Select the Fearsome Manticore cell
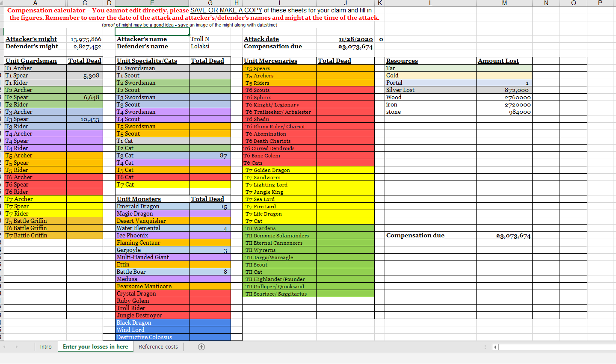Image resolution: width=616 pixels, height=364 pixels. [152, 287]
